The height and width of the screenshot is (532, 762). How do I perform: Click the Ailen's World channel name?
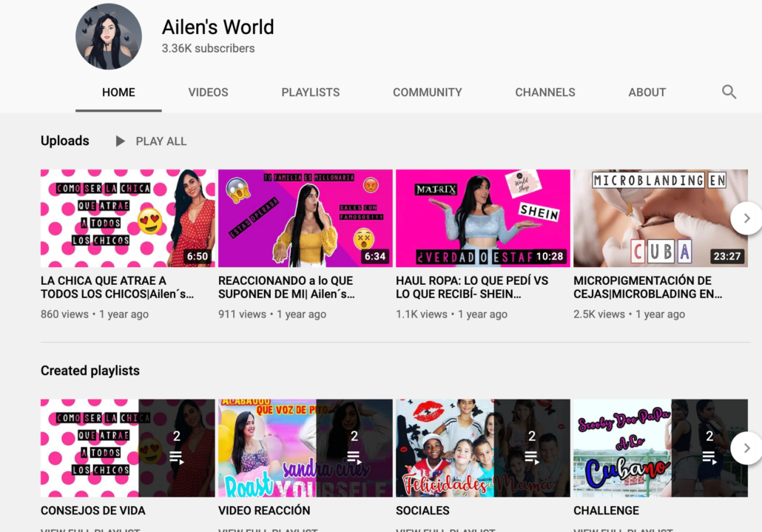[x=218, y=27]
